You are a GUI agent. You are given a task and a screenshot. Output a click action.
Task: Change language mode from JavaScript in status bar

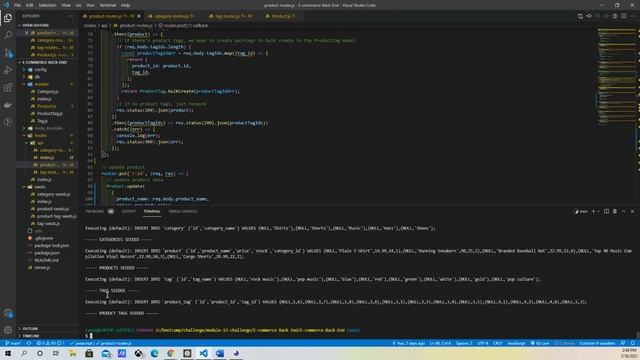pos(516,343)
